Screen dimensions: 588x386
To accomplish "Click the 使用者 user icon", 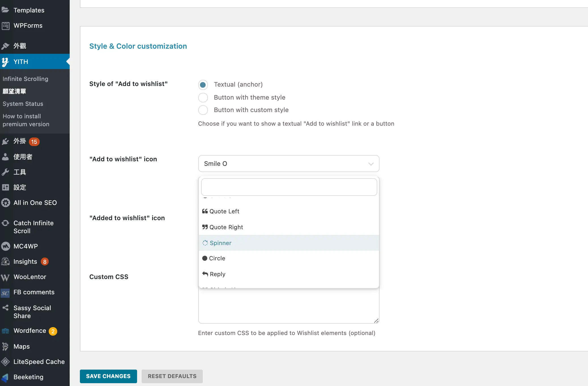I will (x=5, y=157).
